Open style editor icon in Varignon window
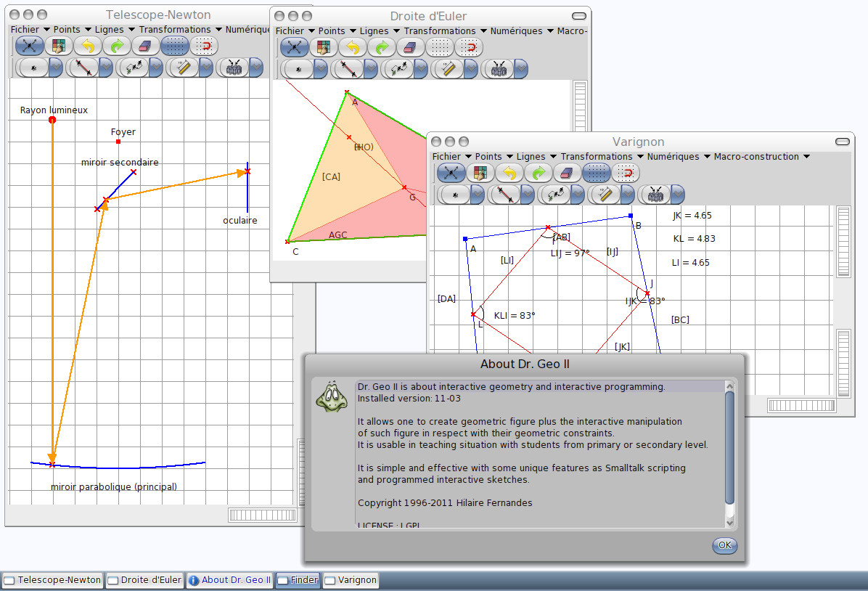 [480, 174]
